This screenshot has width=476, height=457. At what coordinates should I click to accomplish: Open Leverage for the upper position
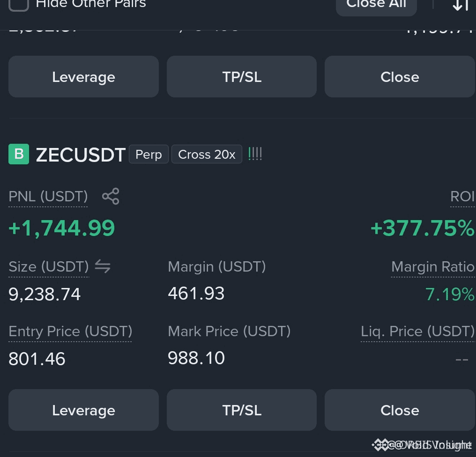83,76
